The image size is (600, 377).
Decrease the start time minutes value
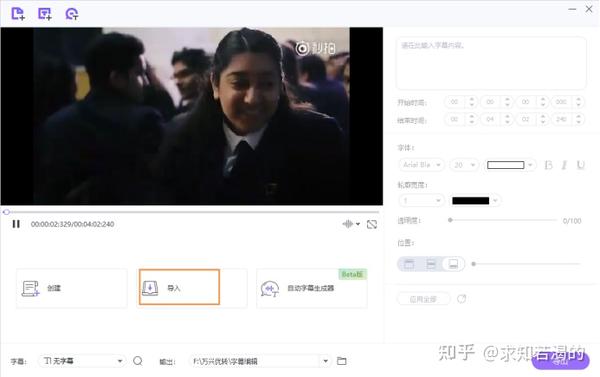tap(507, 104)
